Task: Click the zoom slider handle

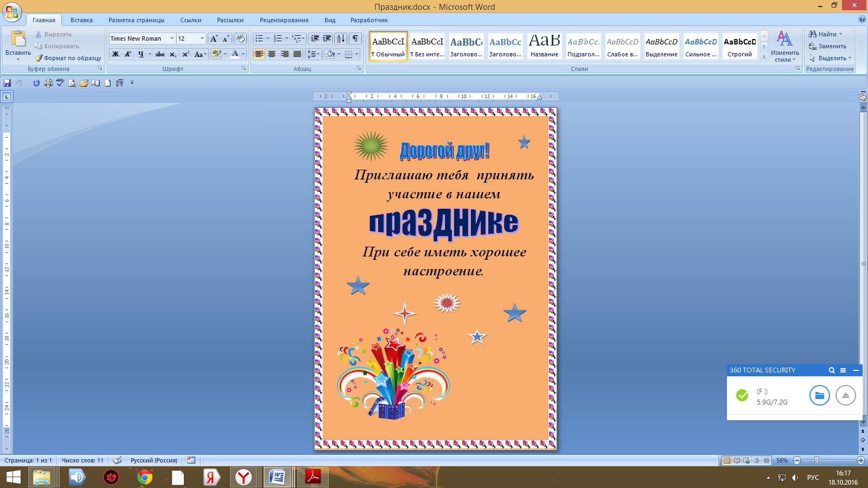Action: coord(816,460)
